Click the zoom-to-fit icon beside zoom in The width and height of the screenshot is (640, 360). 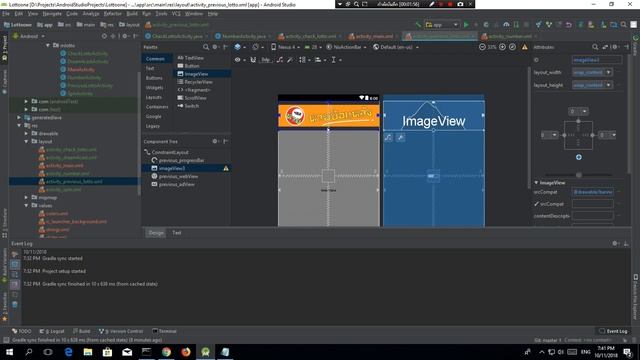click(x=513, y=47)
